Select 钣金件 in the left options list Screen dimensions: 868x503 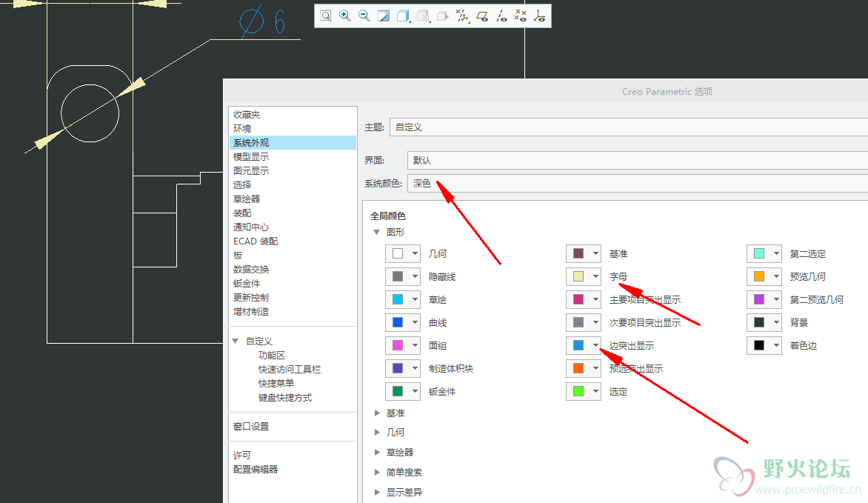[247, 284]
